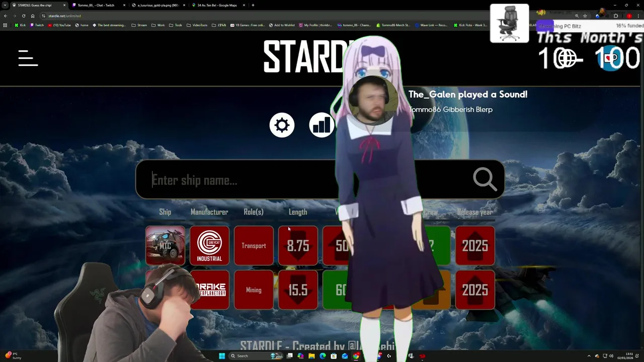Screen dimensions: 644x362
Task: Open the Mail app from the taskbar
Action: point(345,356)
